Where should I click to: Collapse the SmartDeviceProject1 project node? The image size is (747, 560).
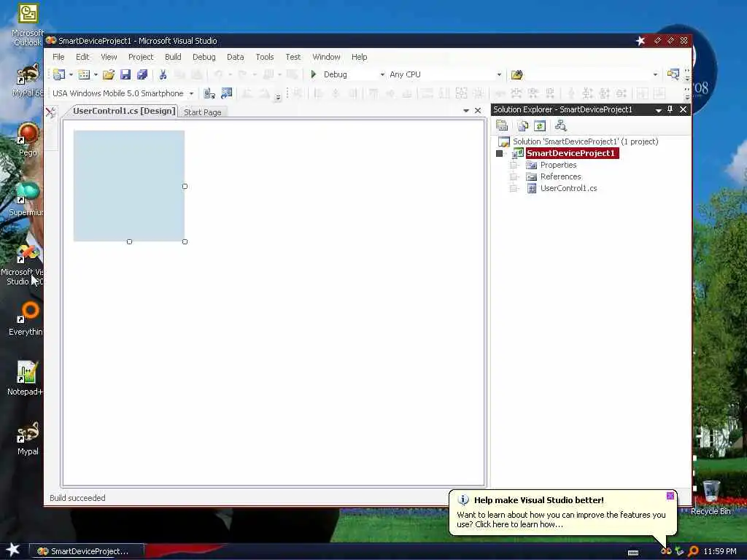coord(499,153)
